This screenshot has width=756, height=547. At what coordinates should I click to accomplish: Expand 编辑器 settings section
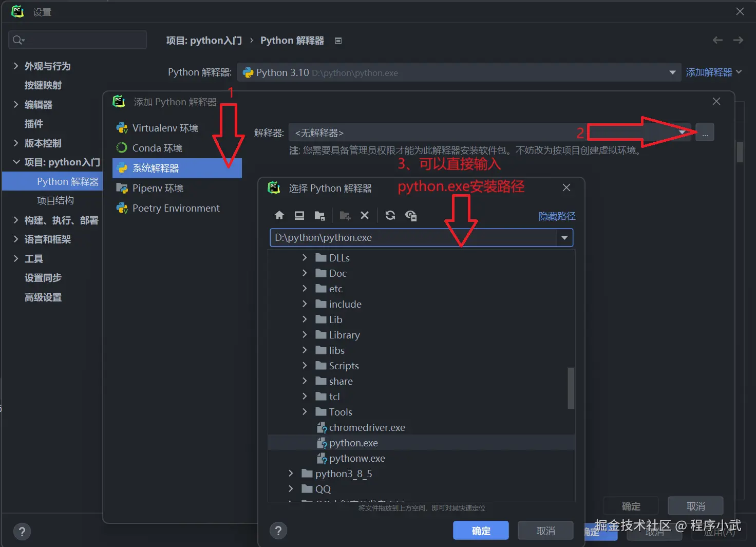16,104
